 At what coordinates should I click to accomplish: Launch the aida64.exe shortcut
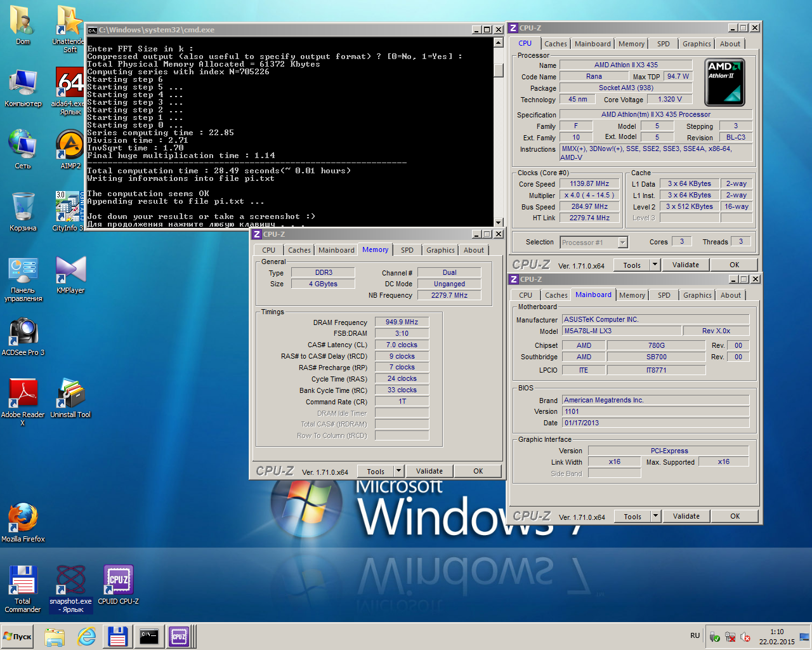pyautogui.click(x=70, y=91)
